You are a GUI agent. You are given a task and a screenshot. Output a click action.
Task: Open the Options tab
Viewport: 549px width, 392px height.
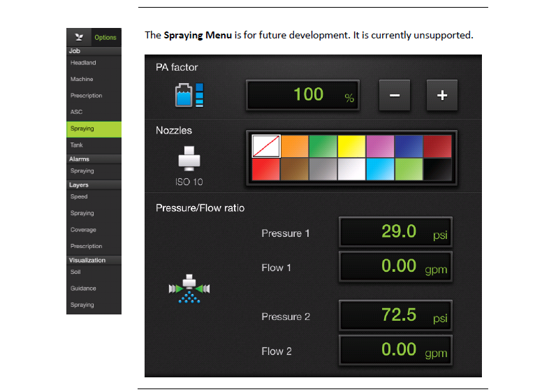coord(105,38)
